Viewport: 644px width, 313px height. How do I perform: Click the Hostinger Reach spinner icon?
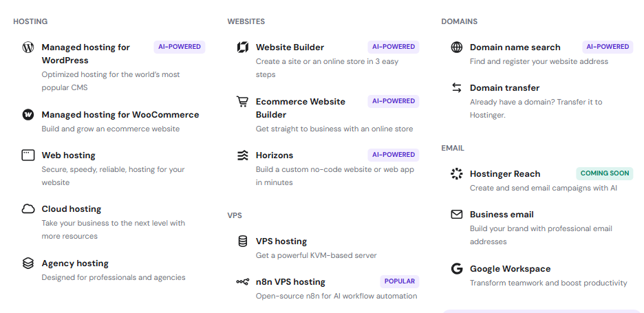coord(457,174)
